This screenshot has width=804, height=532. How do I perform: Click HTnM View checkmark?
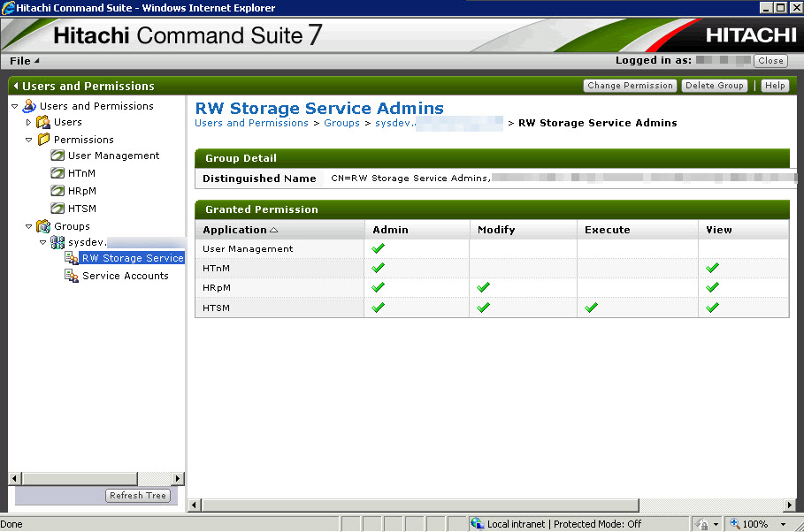click(x=712, y=268)
